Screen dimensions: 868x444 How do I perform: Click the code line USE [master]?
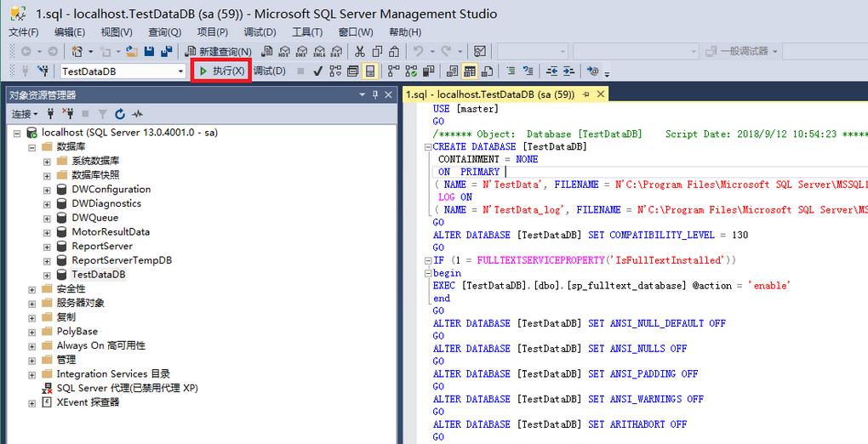465,109
